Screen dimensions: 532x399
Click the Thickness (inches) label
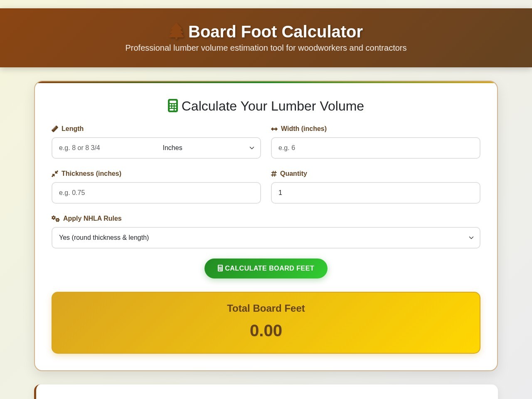tap(91, 174)
